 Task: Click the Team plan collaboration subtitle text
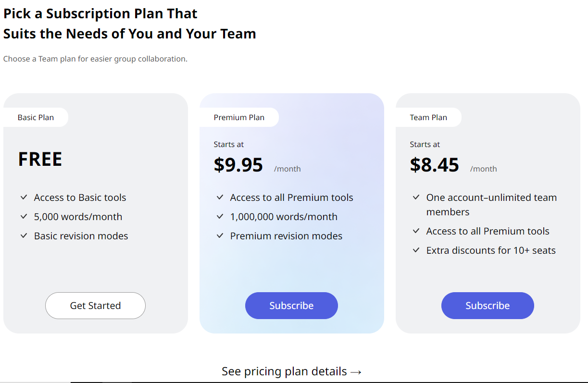pos(95,59)
